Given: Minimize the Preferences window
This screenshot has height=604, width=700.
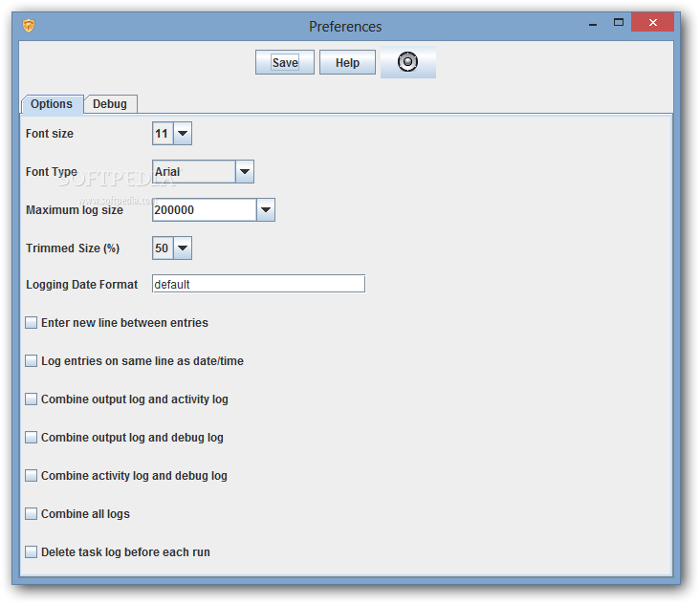Looking at the screenshot, I should (593, 23).
